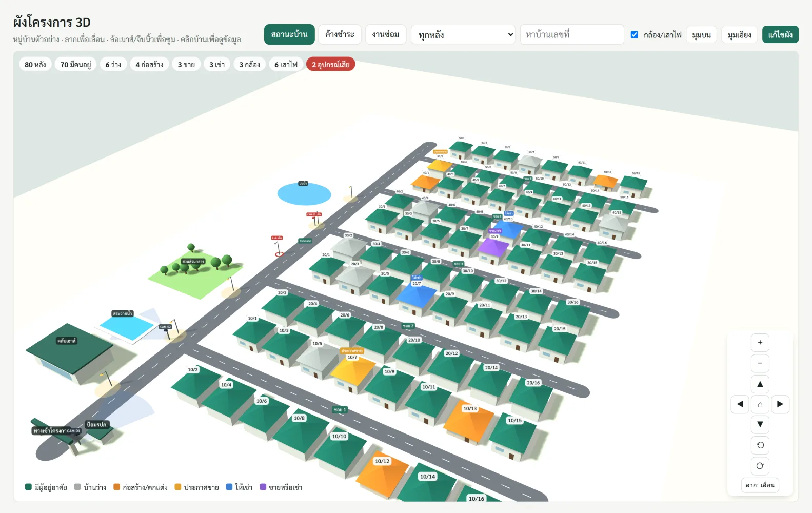Click the 4 ก่อสร้าง summary chip
Viewport: 812px width, 513px height.
point(149,65)
